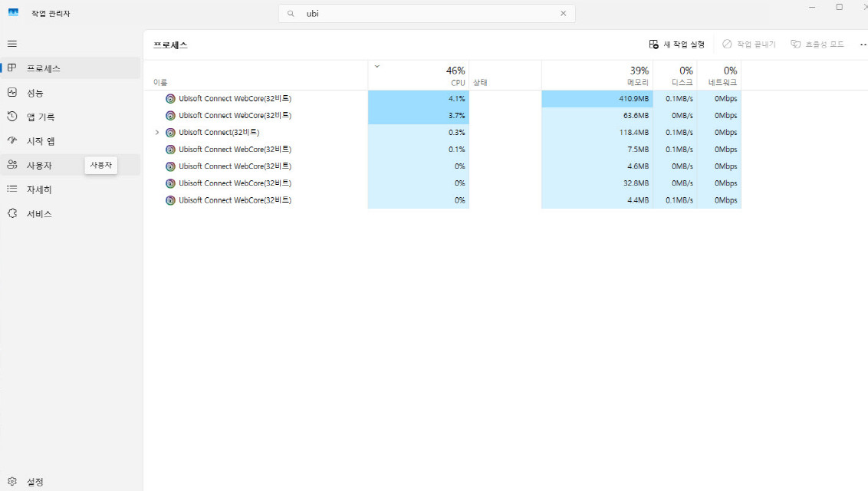Click 새 작업 실행 (Run new task) button

[676, 44]
